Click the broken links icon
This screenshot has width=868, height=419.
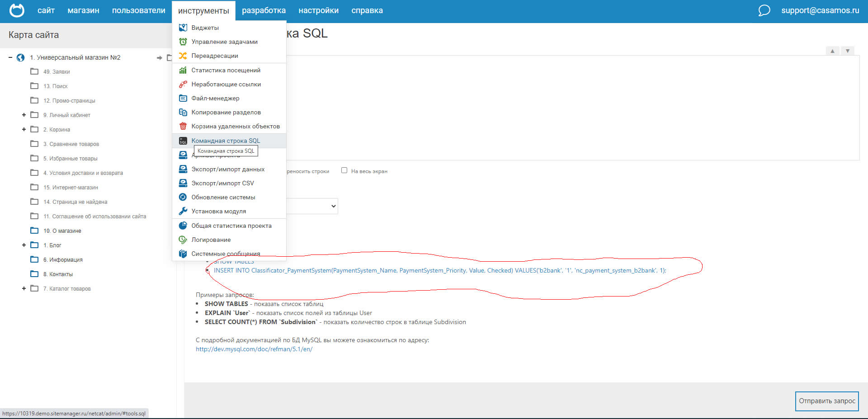point(183,84)
